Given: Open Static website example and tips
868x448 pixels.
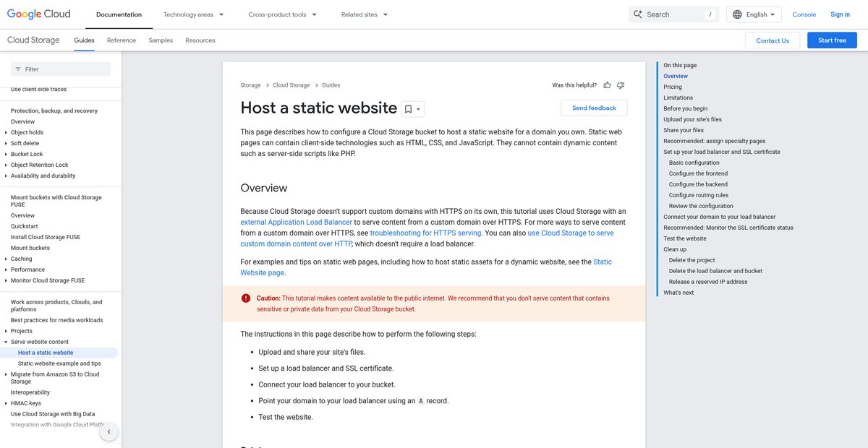Looking at the screenshot, I should click(59, 364).
